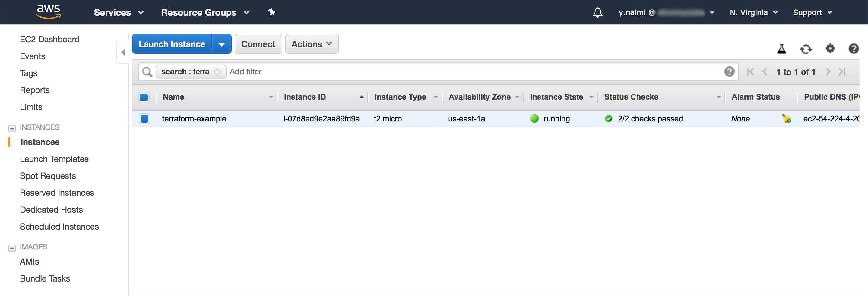This screenshot has height=296, width=868.
Task: Open Instance Type column filter arrow
Action: pos(435,97)
